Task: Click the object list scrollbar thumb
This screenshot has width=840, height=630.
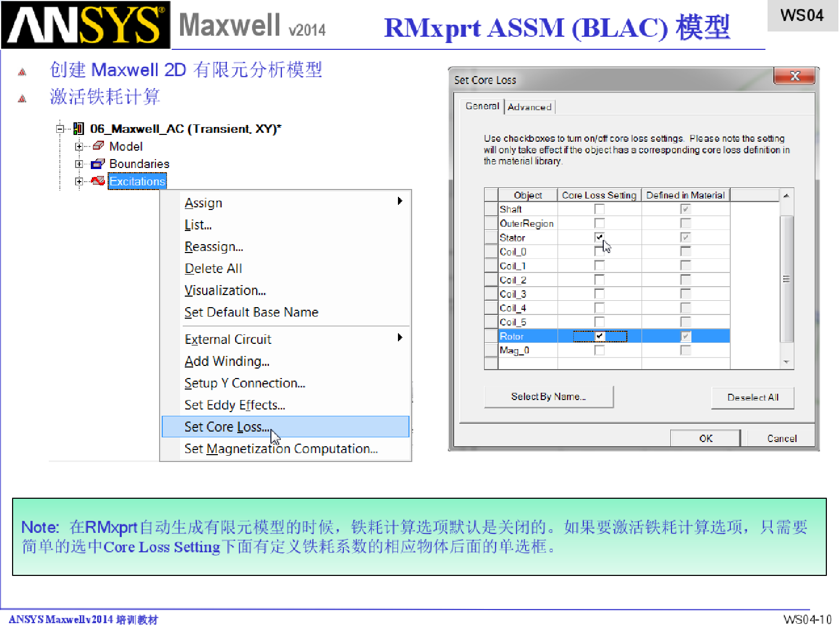Action: click(x=786, y=279)
